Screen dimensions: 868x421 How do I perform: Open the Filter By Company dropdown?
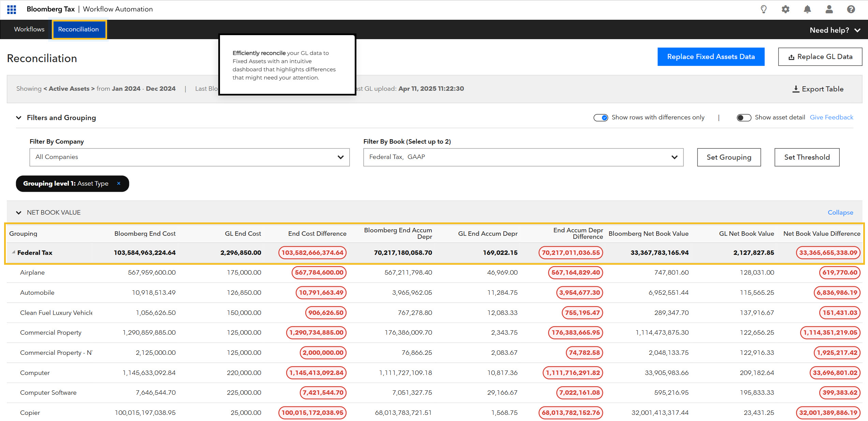(x=340, y=157)
